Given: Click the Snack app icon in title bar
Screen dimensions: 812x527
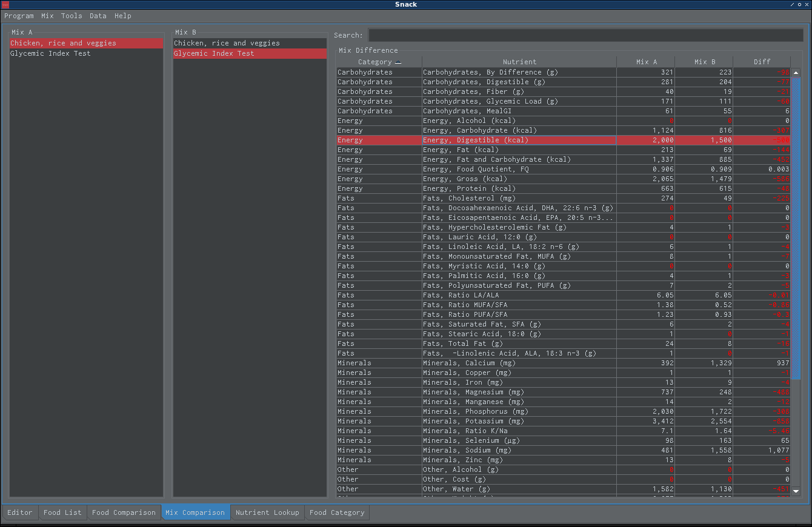Looking at the screenshot, I should coord(5,4).
